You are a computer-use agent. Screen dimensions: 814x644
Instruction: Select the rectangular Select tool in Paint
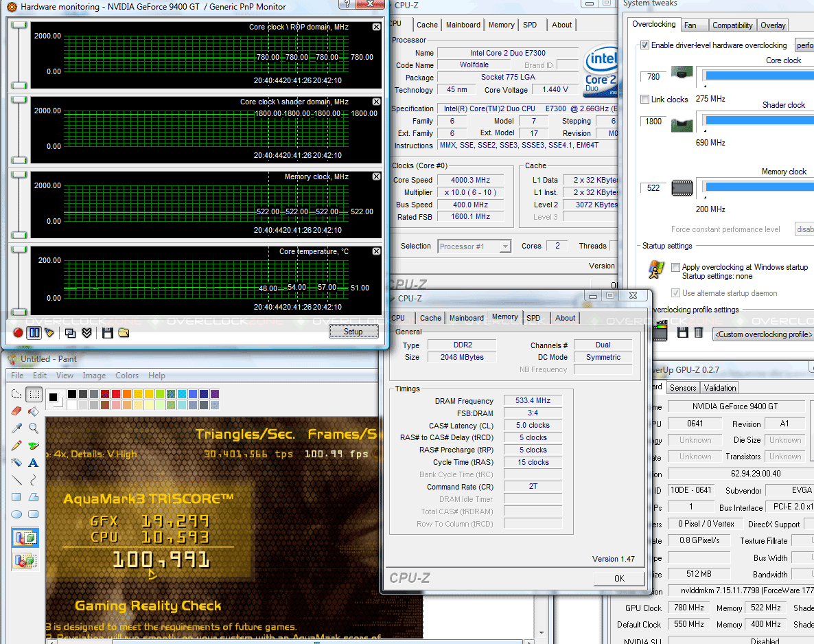point(34,394)
